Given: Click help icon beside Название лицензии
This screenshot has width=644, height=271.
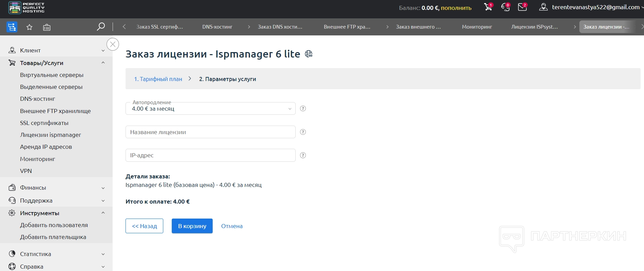Looking at the screenshot, I should click(x=303, y=132).
